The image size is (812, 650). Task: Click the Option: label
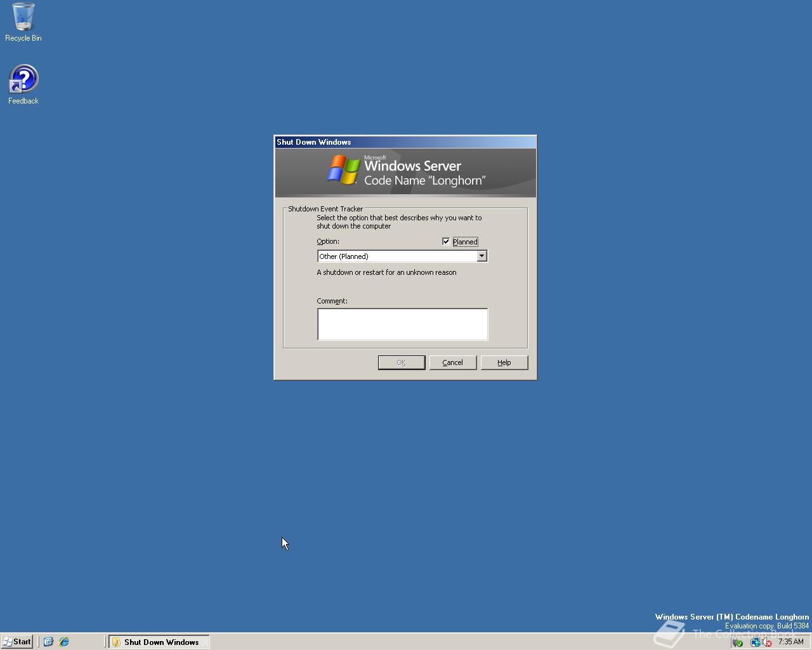[328, 241]
